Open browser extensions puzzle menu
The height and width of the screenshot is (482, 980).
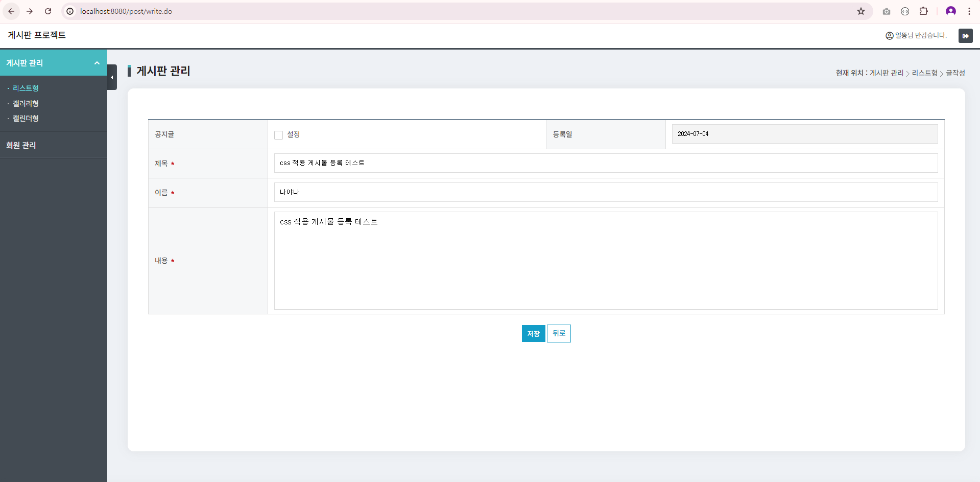point(924,11)
